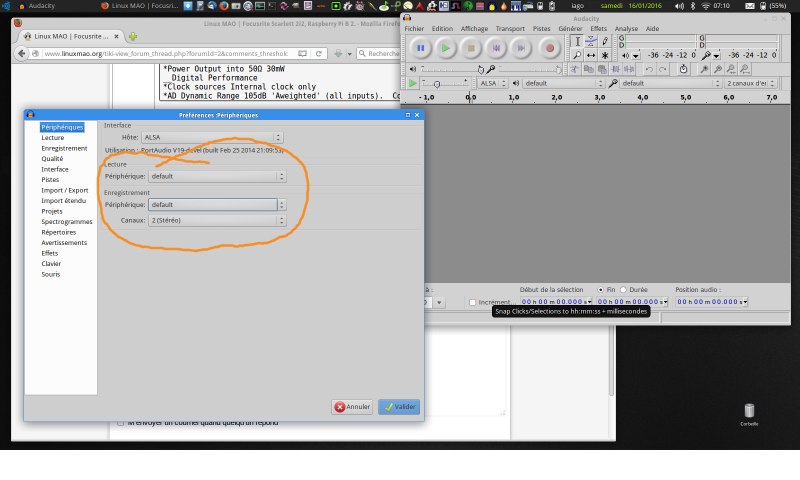The height and width of the screenshot is (480, 800).
Task: Click the Firefox reload button
Action: [318, 53]
